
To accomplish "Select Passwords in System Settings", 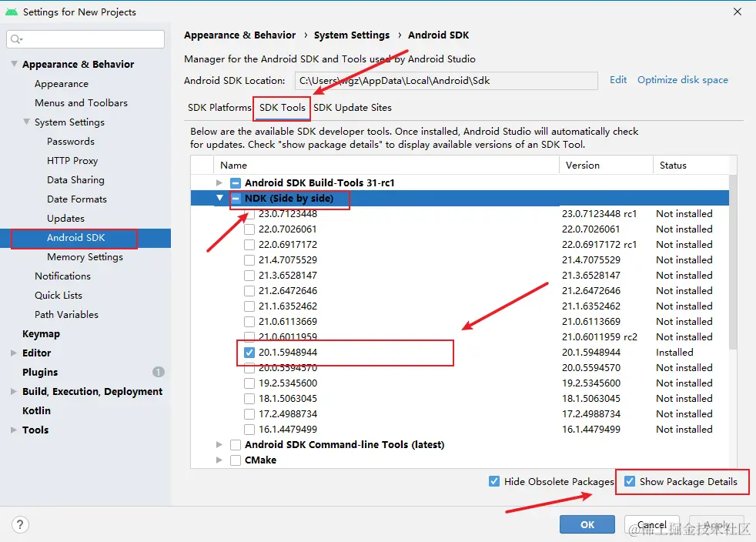I will click(70, 142).
